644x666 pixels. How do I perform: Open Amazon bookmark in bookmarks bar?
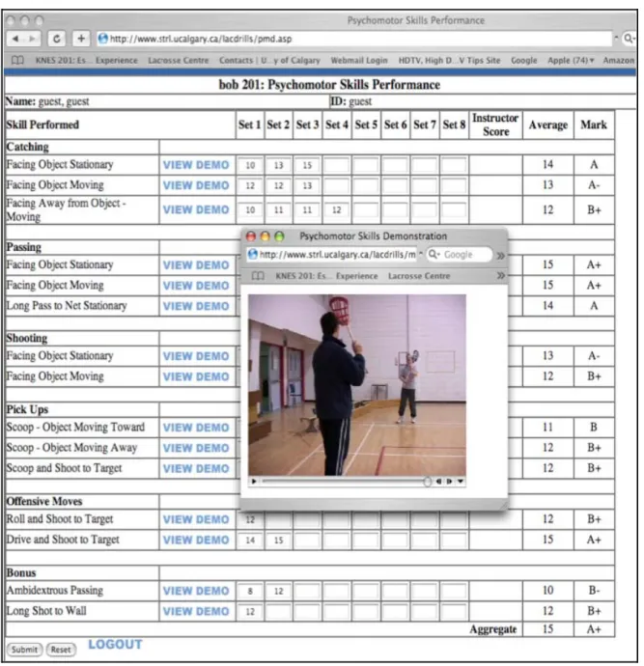coord(619,60)
